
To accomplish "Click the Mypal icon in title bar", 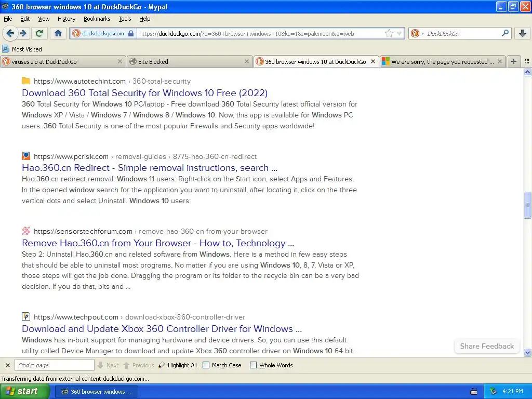I will [5, 6].
